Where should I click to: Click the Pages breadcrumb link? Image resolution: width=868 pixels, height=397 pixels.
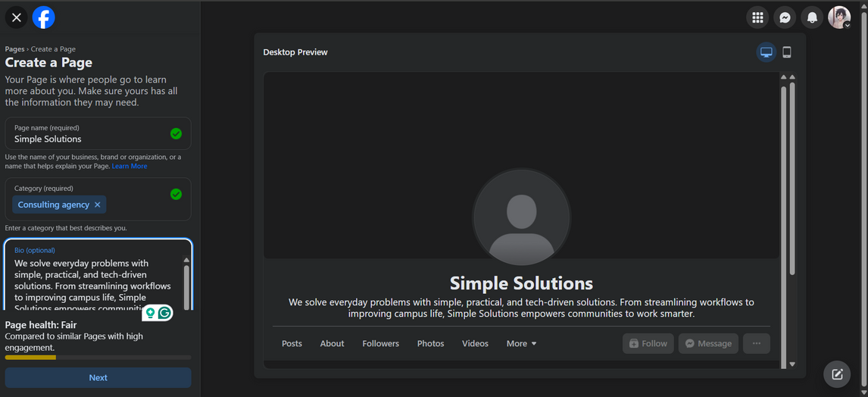pos(14,49)
